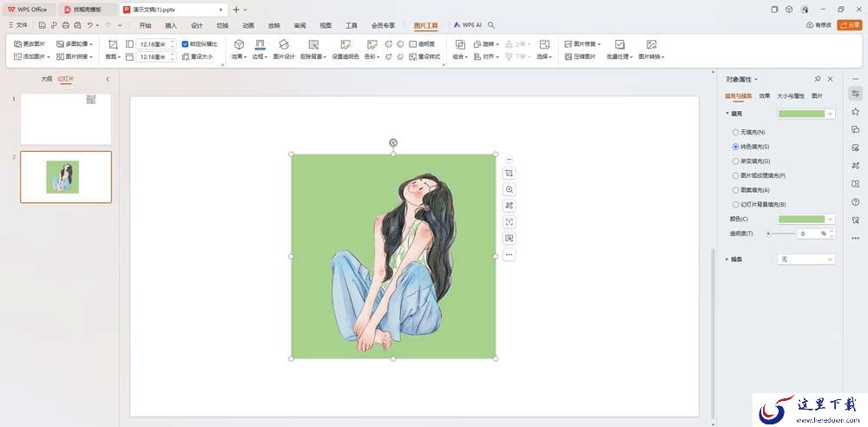Select the crop (裁剪) tool icon
The image size is (868, 427).
click(113, 44)
